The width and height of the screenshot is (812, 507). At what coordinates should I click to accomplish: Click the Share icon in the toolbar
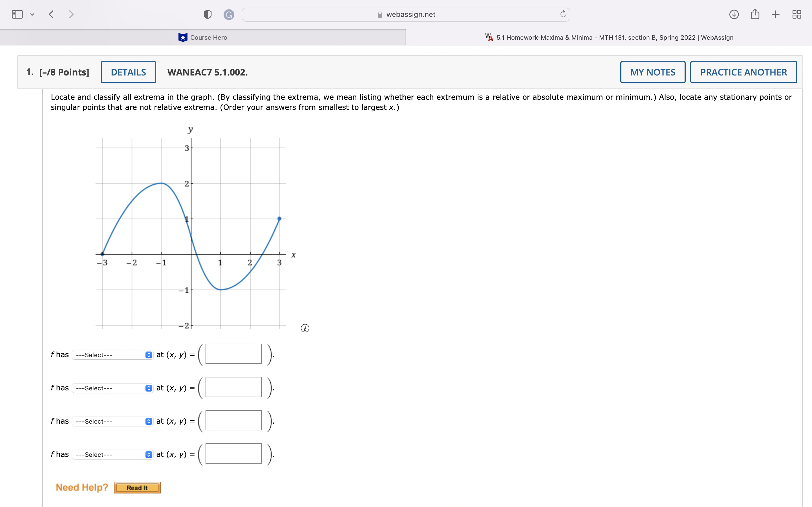tap(755, 14)
